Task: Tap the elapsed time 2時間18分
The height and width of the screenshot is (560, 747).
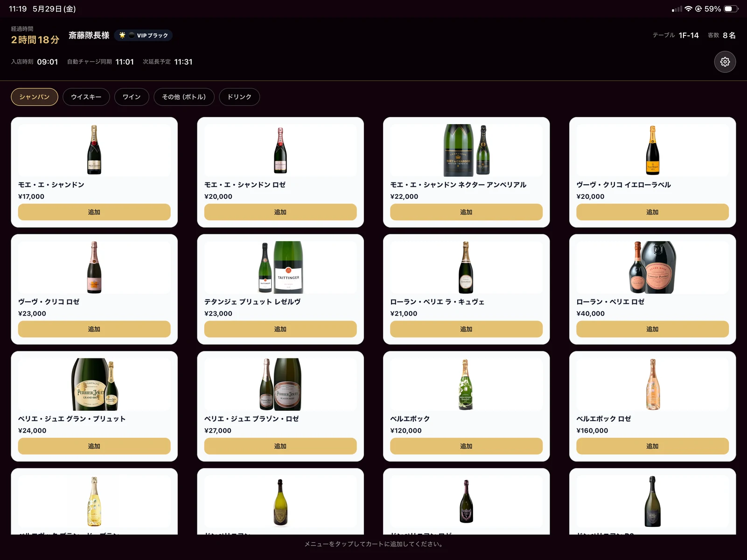Action: [x=35, y=40]
